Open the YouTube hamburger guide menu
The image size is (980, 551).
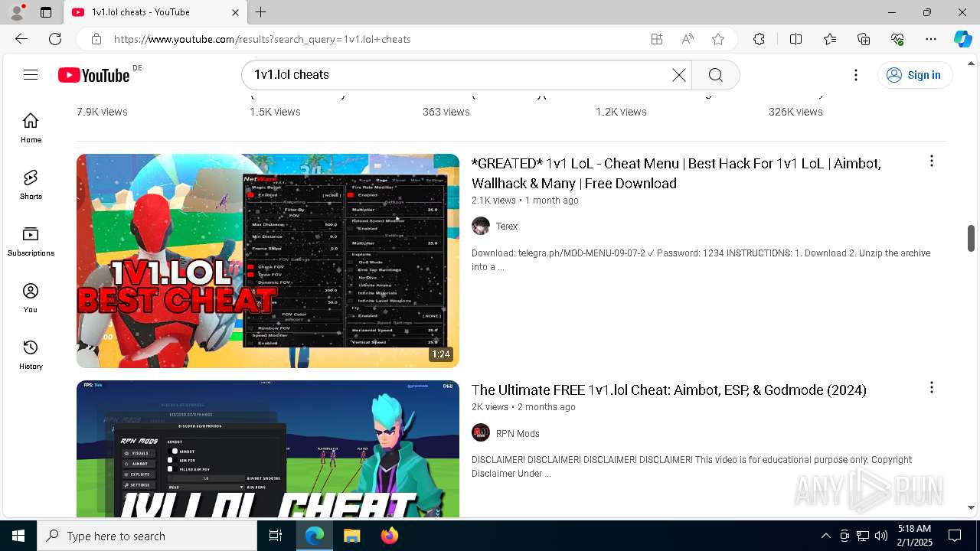31,74
